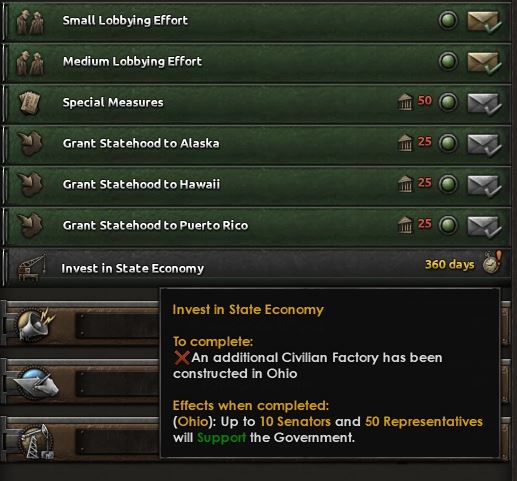Click the envelope notification icon for Grant Statehood to Alaska

click(x=484, y=145)
